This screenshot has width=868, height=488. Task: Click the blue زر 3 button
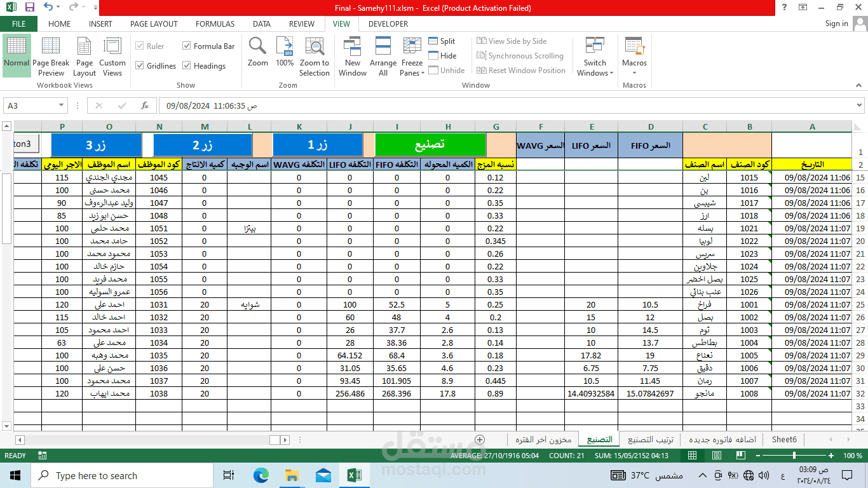[97, 145]
